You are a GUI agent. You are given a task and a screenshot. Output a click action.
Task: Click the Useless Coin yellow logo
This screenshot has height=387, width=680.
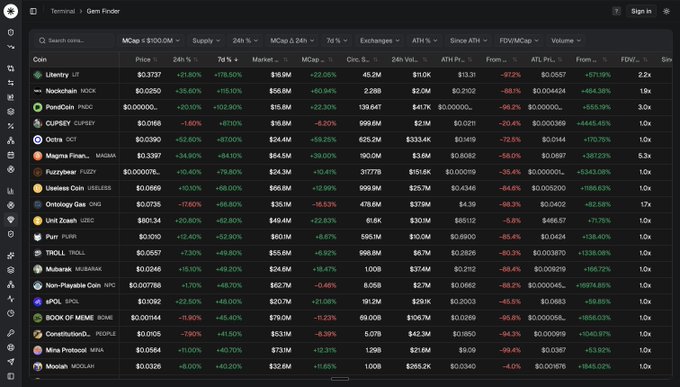pos(38,188)
